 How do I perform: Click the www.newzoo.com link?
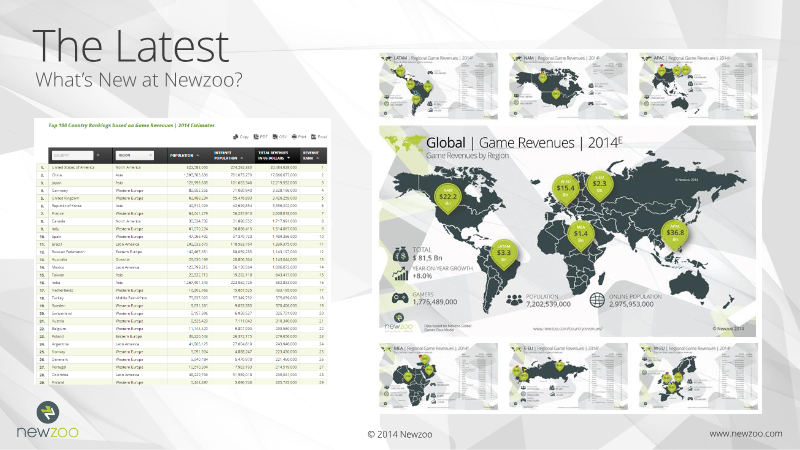tap(745, 434)
